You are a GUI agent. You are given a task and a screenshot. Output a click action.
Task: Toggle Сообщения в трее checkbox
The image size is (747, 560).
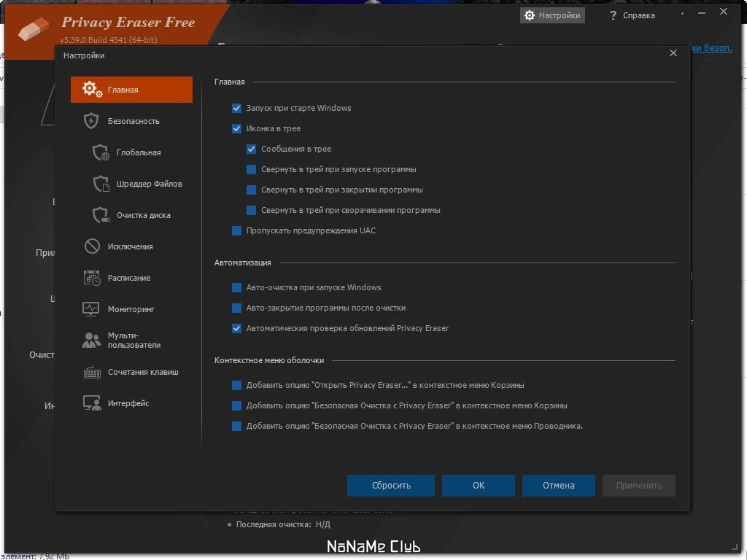tap(251, 149)
